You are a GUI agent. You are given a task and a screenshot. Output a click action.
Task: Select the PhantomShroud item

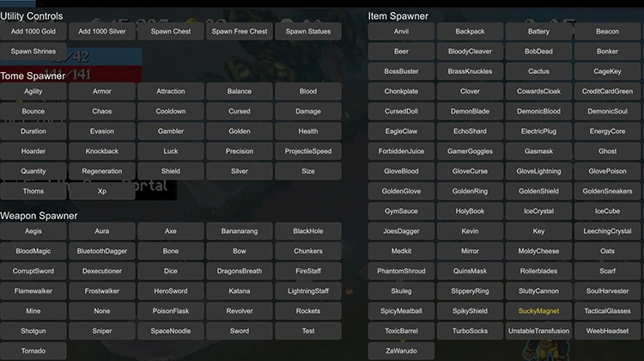click(401, 271)
